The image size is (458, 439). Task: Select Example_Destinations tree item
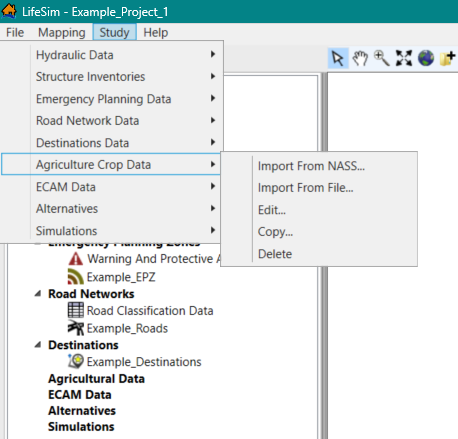coord(144,362)
